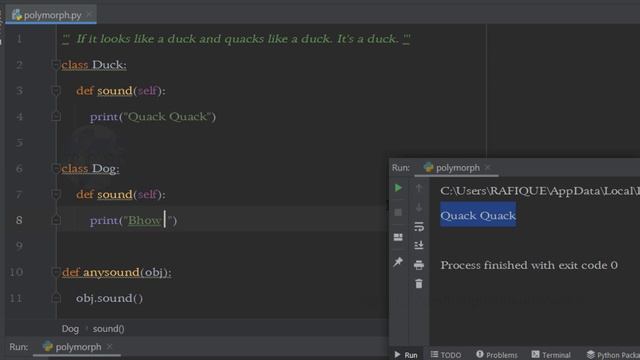Click 'Process finished with exit code 0' text
Viewport: 640px width, 360px height.
click(x=529, y=265)
